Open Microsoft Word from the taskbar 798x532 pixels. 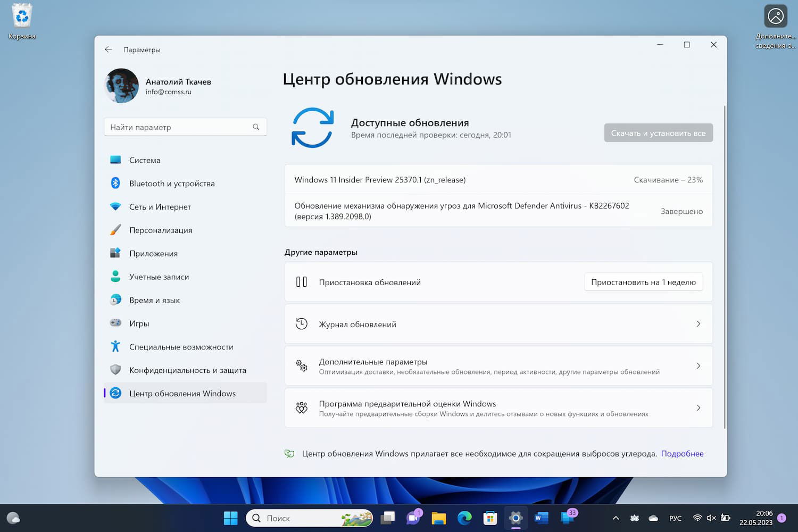(541, 518)
